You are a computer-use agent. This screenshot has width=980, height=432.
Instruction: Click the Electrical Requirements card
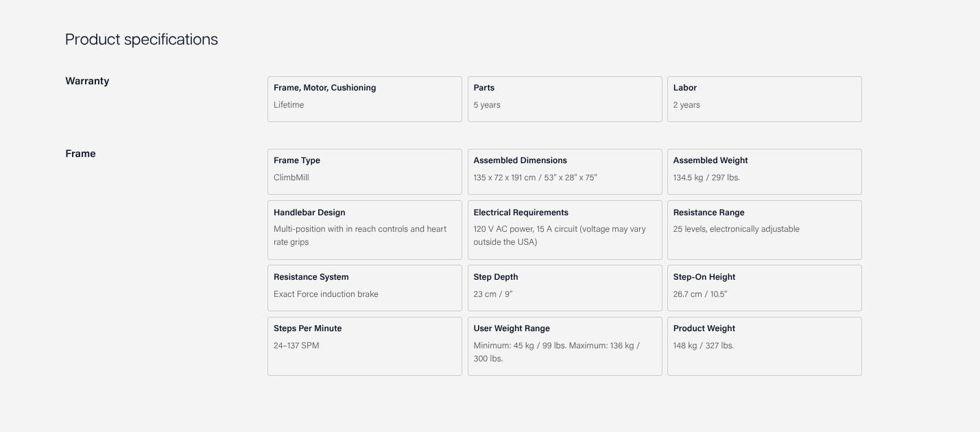click(564, 230)
